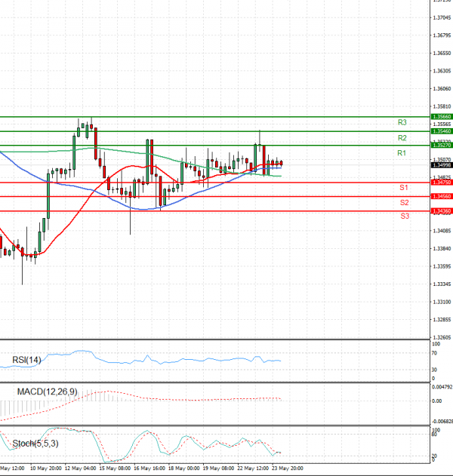The width and height of the screenshot is (453, 476).
Task: Click the 15 May 08:00 time label
Action: click(116, 468)
